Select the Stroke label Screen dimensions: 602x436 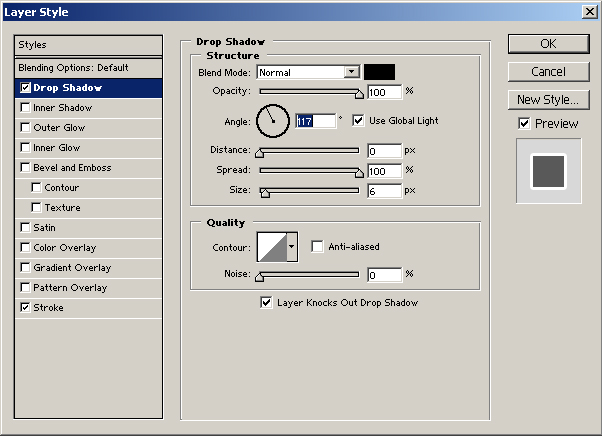(48, 307)
